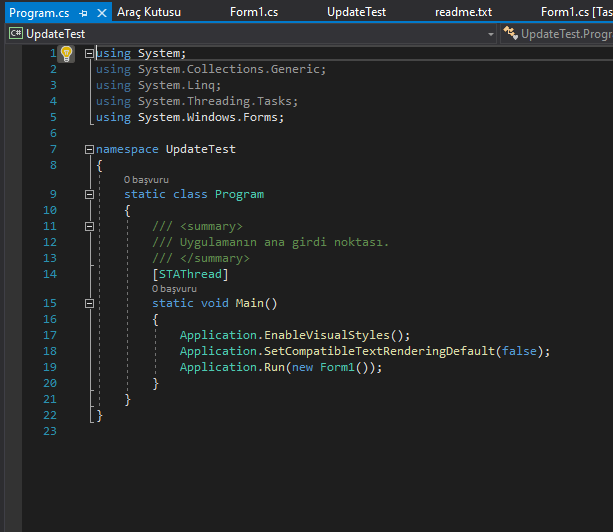Click 'Application.EnableVisualStyles();' statement
This screenshot has height=532, width=613.
pyautogui.click(x=295, y=335)
